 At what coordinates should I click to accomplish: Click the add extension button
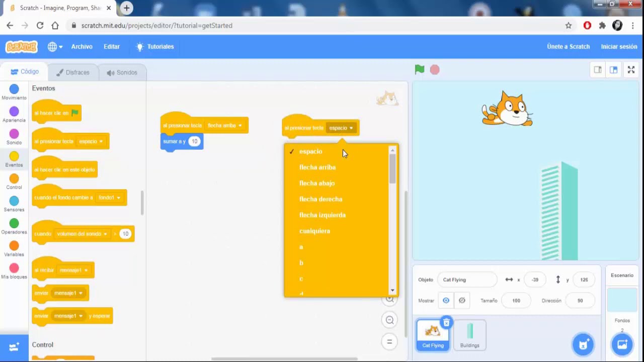tap(14, 347)
